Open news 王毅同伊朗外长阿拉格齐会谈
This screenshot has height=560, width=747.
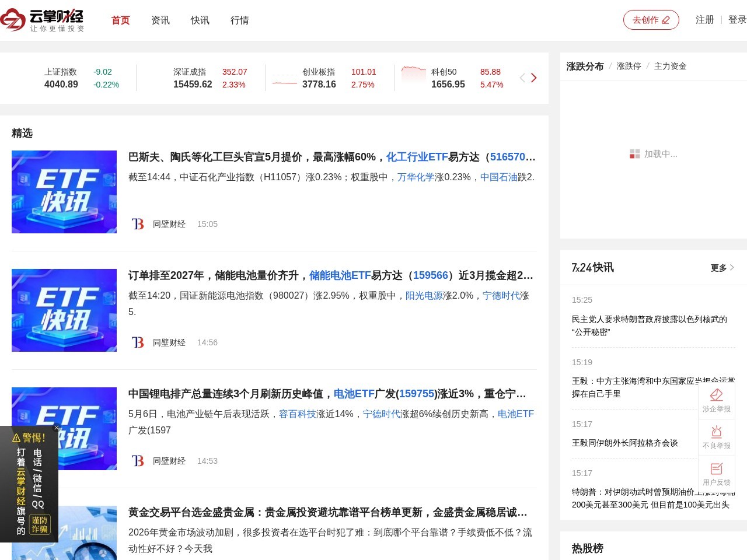625,443
